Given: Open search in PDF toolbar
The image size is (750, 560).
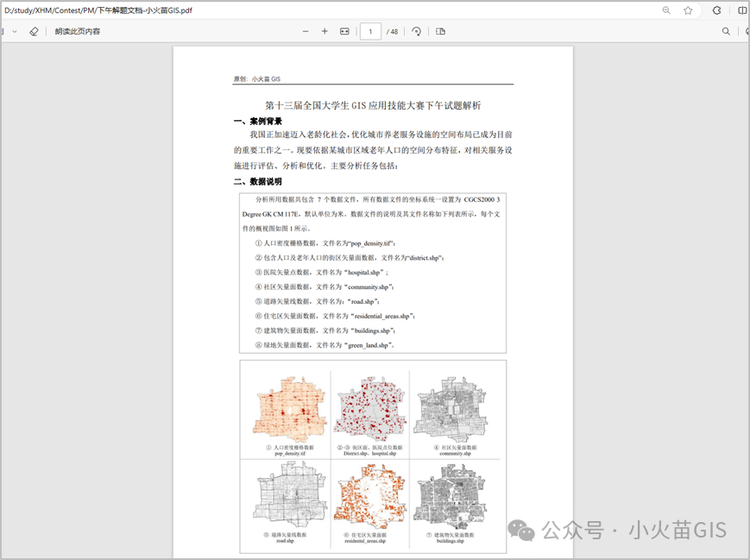Looking at the screenshot, I should [x=726, y=32].
